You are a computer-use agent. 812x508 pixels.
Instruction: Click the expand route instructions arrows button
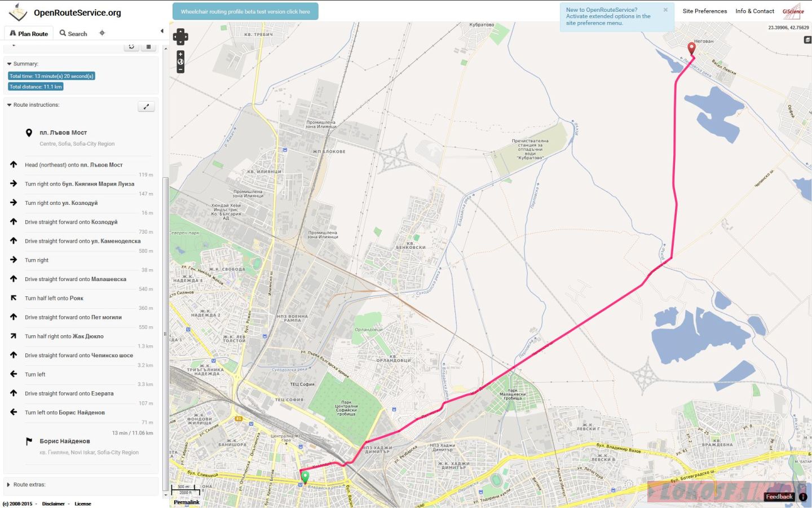[x=146, y=107]
